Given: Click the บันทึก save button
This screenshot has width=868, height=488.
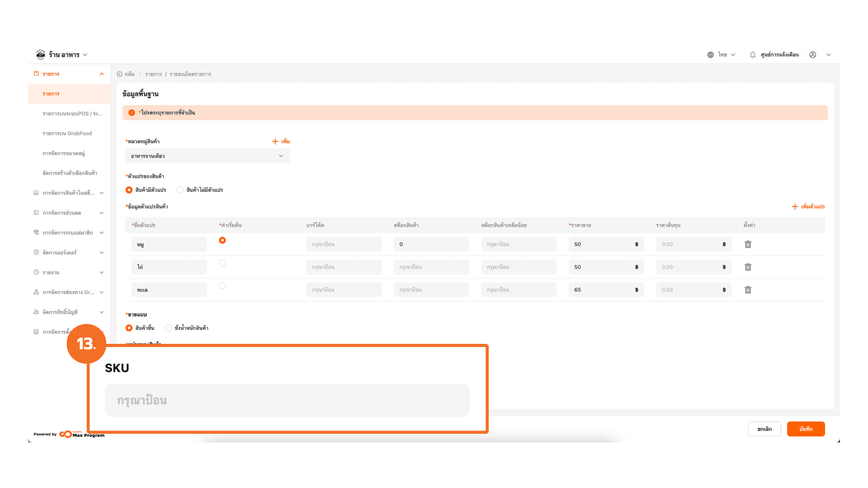Looking at the screenshot, I should click(806, 429).
